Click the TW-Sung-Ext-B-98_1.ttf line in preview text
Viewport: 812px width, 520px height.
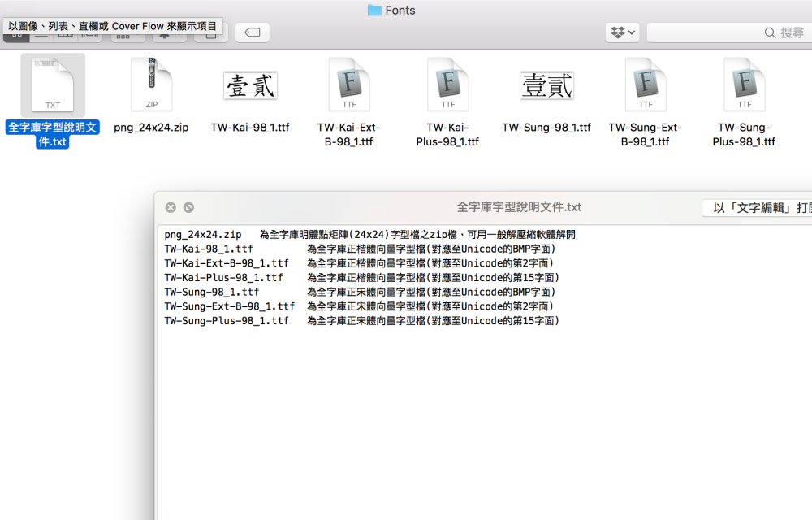pos(230,306)
